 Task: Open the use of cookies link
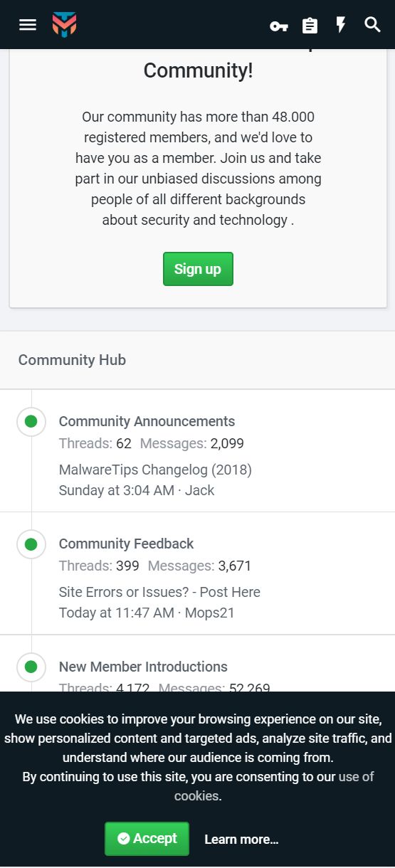tap(275, 786)
